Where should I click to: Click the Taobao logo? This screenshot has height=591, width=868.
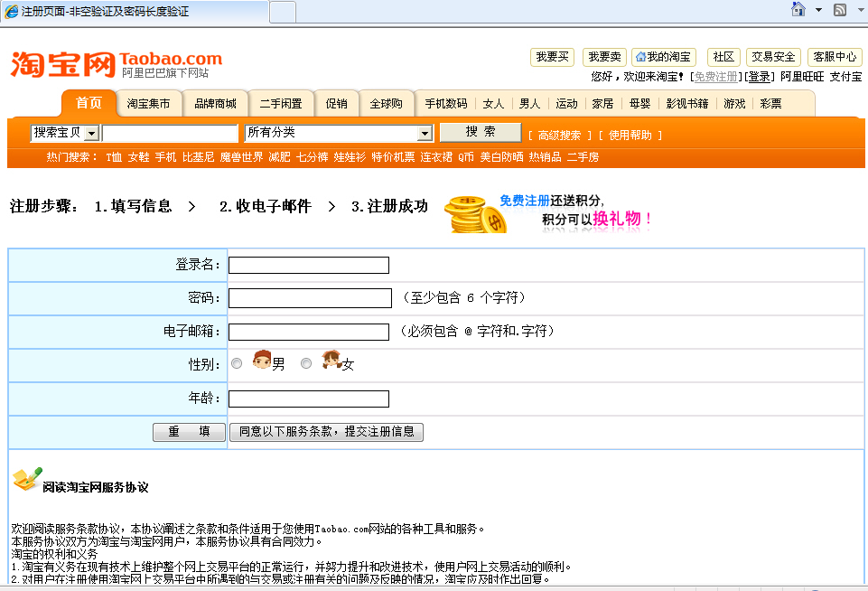117,64
